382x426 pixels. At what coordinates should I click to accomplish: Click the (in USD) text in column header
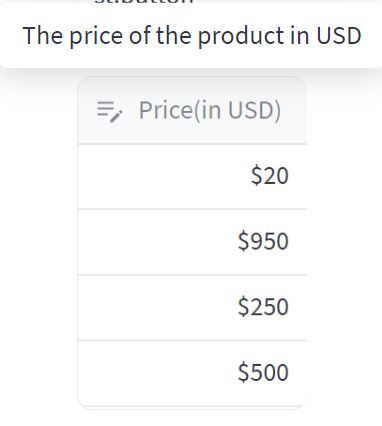235,111
